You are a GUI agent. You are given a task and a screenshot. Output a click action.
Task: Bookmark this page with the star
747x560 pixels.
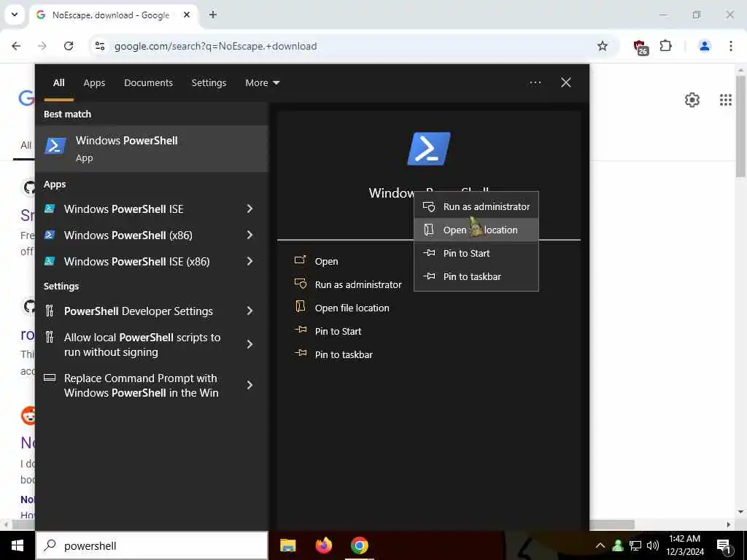point(603,46)
